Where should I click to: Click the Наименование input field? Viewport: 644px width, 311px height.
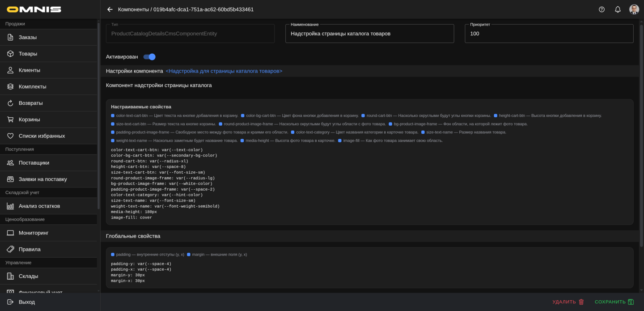point(369,34)
